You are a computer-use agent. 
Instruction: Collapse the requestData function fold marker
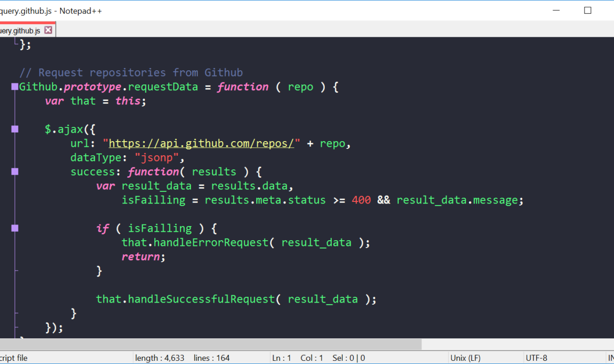tap(15, 87)
